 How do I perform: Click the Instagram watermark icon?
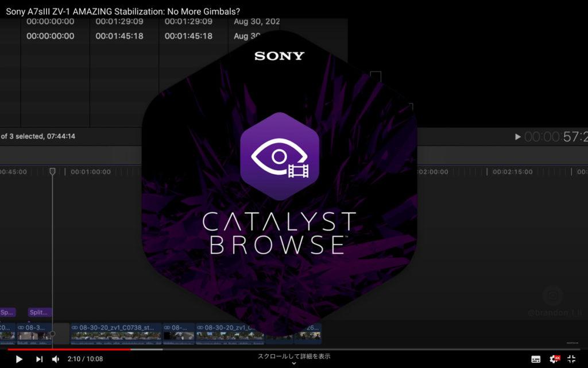[552, 296]
